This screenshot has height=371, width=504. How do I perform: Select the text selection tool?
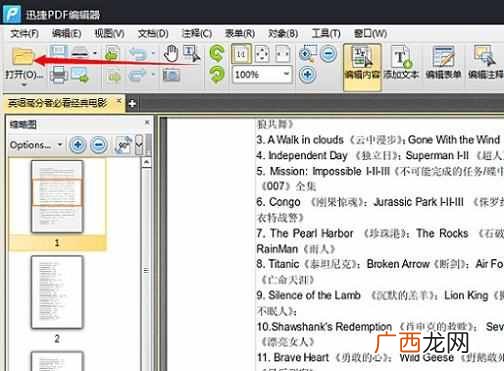point(191,54)
